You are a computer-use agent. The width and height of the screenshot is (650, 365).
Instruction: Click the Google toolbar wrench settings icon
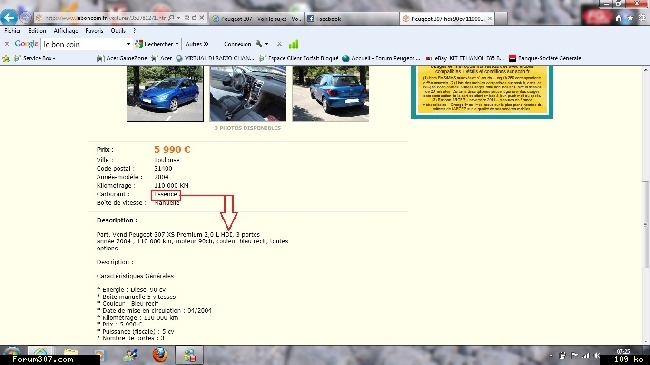[259, 44]
